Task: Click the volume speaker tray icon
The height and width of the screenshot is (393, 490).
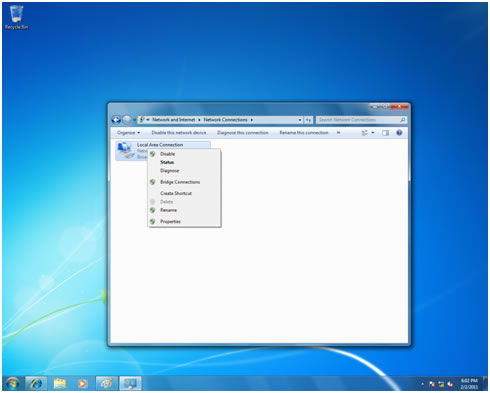Action: (x=450, y=384)
